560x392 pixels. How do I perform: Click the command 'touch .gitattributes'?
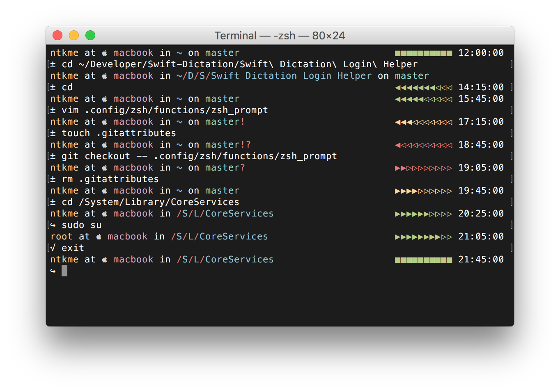(119, 133)
